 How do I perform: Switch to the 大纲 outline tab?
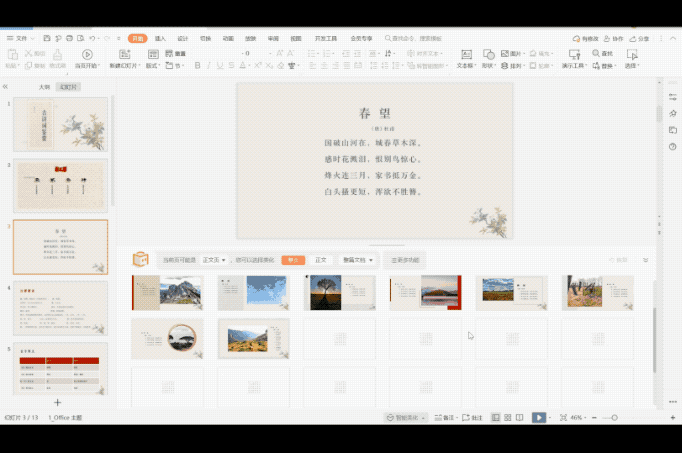(44, 87)
